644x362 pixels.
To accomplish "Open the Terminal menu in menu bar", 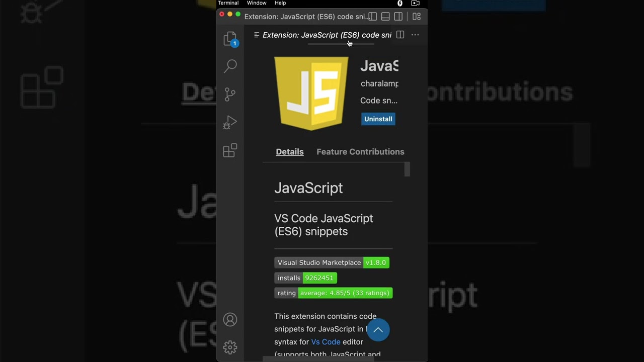I will tap(228, 3).
